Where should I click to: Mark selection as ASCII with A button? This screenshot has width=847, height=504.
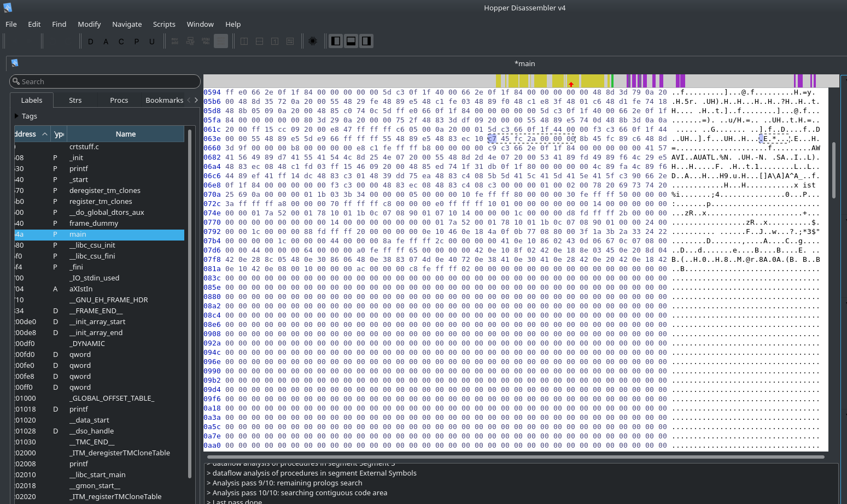pyautogui.click(x=106, y=42)
